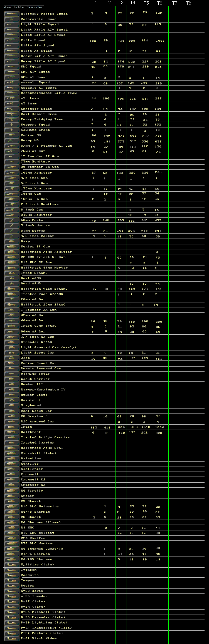Image resolution: width=209 pixels, height=644 pixels.
Task: Click the M4 Sherman Jumbo/75 label
Action: point(42,548)
